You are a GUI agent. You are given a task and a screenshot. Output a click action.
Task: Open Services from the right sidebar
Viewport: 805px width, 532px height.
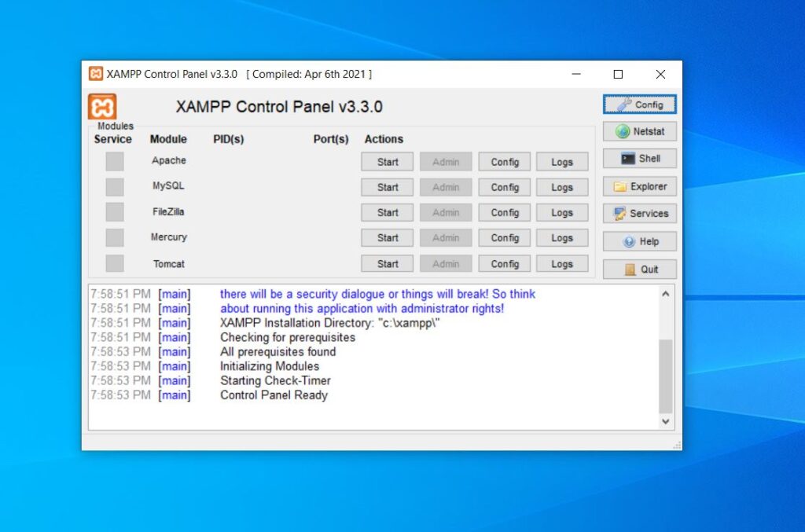click(x=640, y=214)
